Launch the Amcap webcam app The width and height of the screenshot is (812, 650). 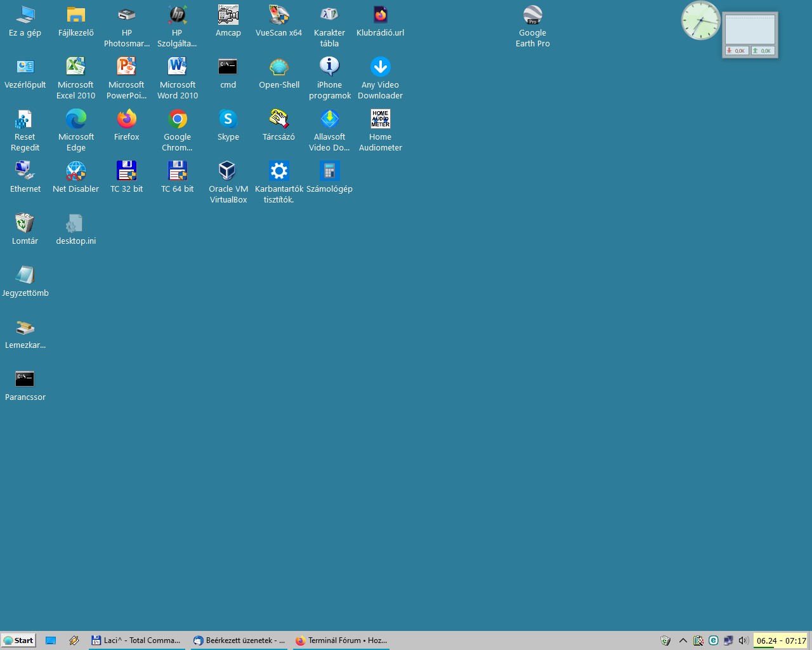coord(228,21)
